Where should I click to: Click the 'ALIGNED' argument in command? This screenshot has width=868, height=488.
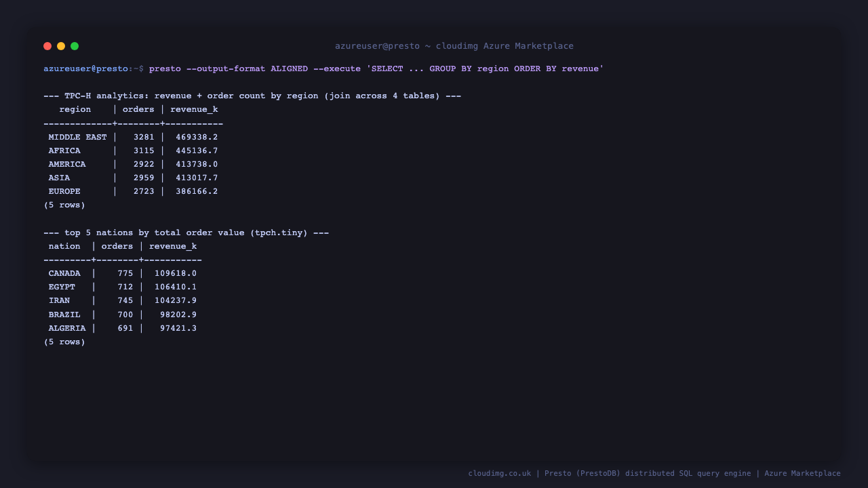(x=290, y=68)
